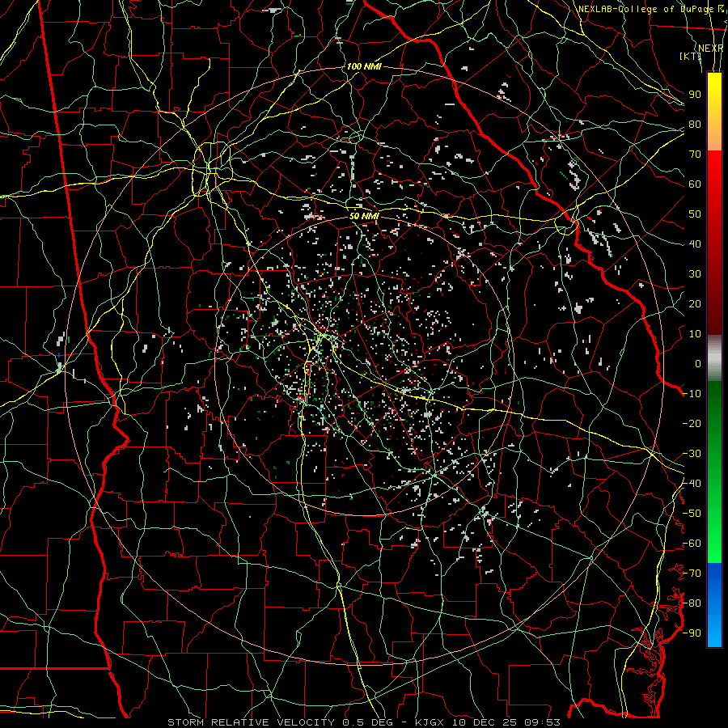This screenshot has width=728, height=728.
Task: Click the [KT] units label above scale
Action: pos(691,56)
